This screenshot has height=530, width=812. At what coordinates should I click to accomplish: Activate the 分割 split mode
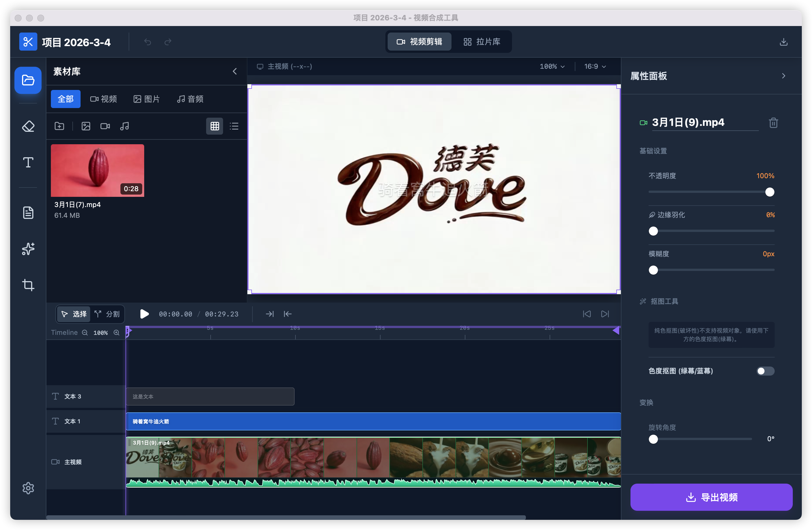[x=107, y=314]
